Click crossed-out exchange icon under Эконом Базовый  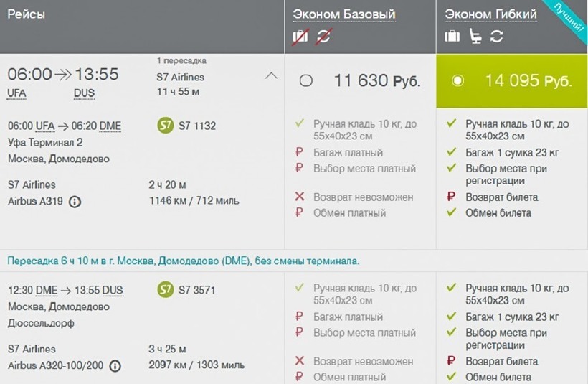point(323,37)
